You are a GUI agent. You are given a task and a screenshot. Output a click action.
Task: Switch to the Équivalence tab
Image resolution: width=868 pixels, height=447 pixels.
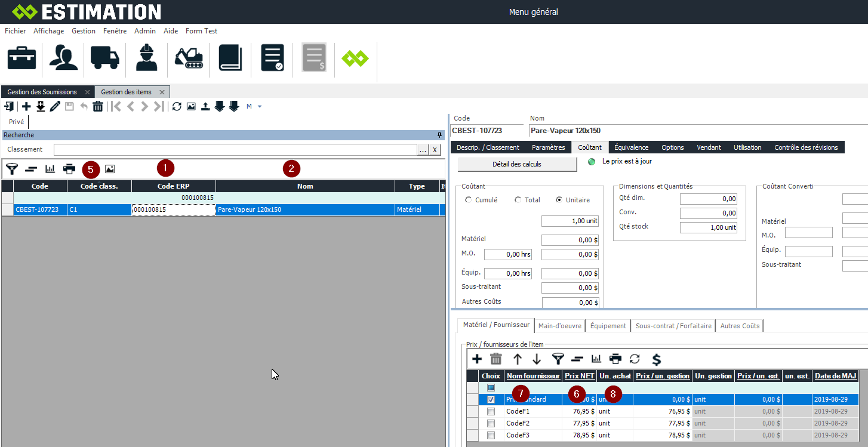[631, 147]
